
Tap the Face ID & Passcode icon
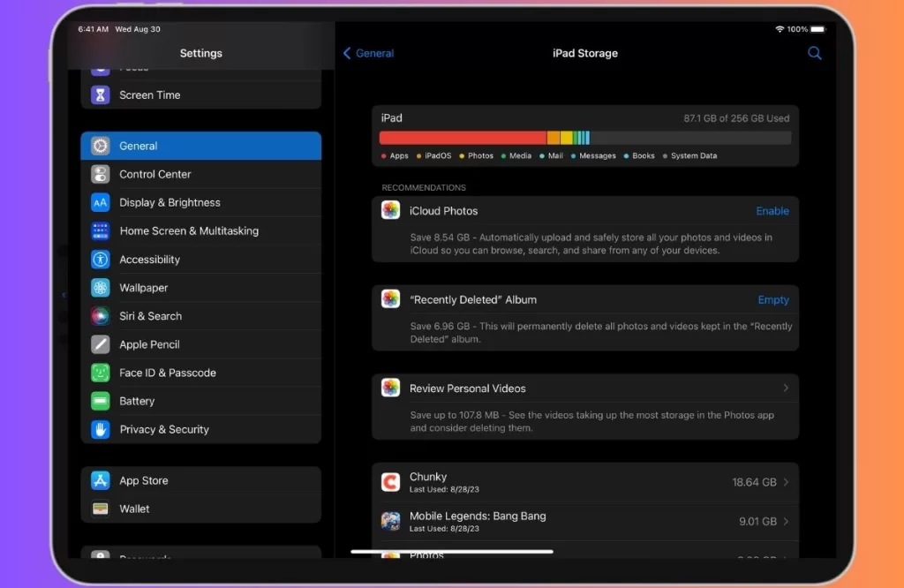pyautogui.click(x=101, y=373)
